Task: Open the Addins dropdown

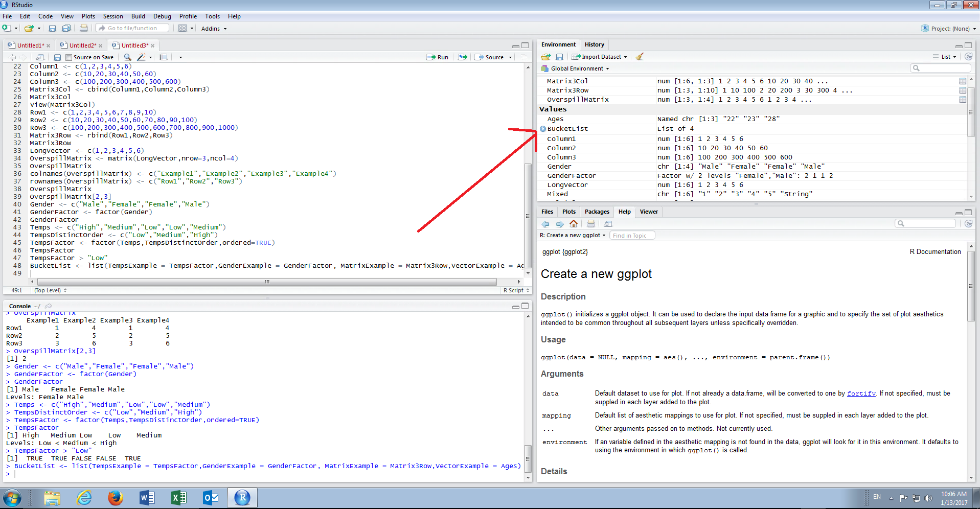Action: [214, 29]
